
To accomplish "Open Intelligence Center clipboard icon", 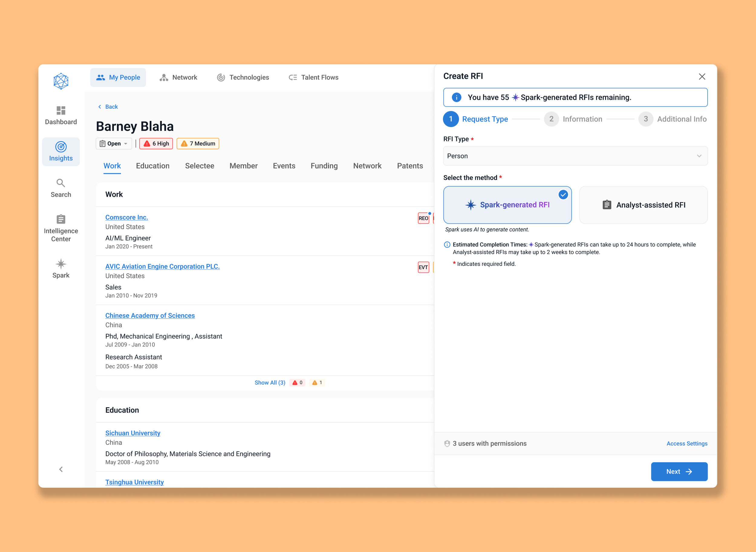I will [x=61, y=220].
